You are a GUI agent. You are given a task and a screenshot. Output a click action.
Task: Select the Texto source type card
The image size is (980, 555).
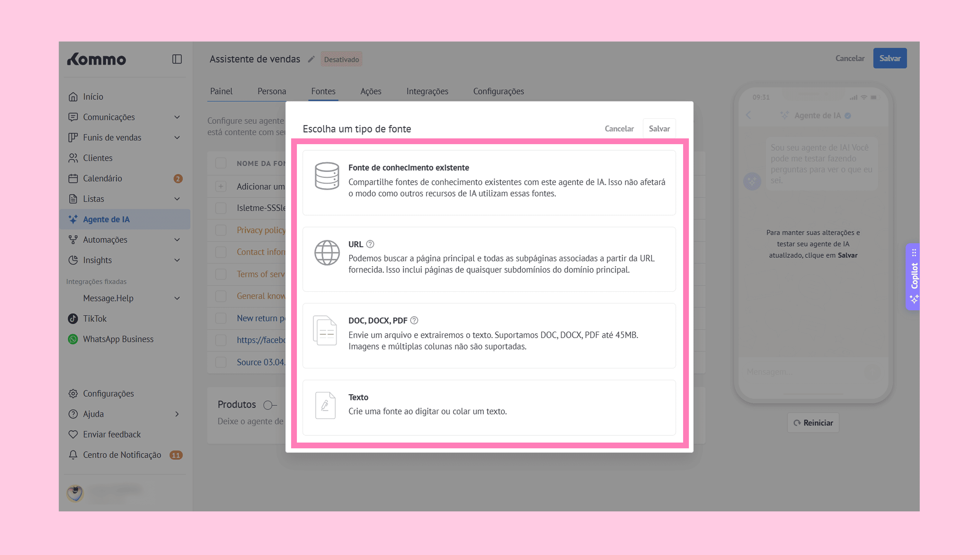tap(489, 407)
